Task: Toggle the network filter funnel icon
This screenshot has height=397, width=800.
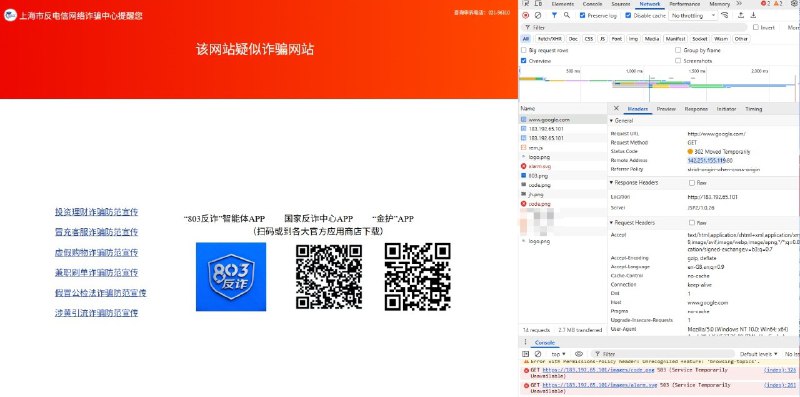Action: pos(555,15)
